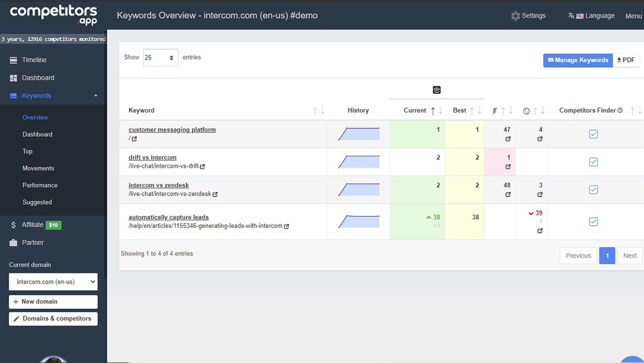Expand the Current domain selector
The width and height of the screenshot is (644, 363).
(53, 282)
